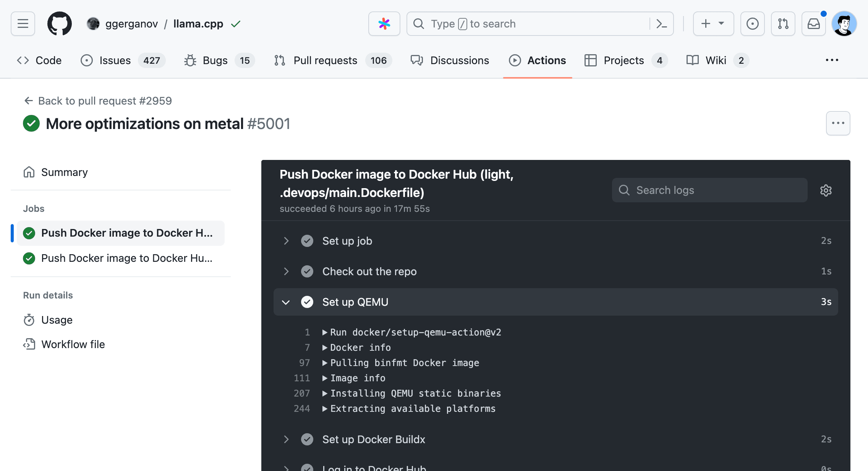Open the run options ellipsis menu

click(838, 123)
